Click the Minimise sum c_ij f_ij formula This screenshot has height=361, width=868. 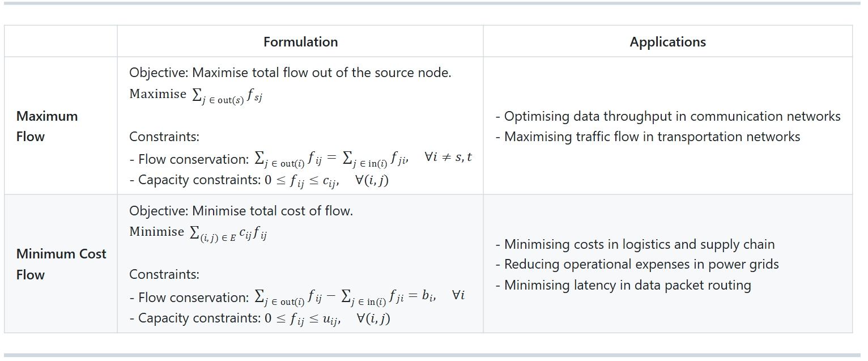(x=198, y=232)
